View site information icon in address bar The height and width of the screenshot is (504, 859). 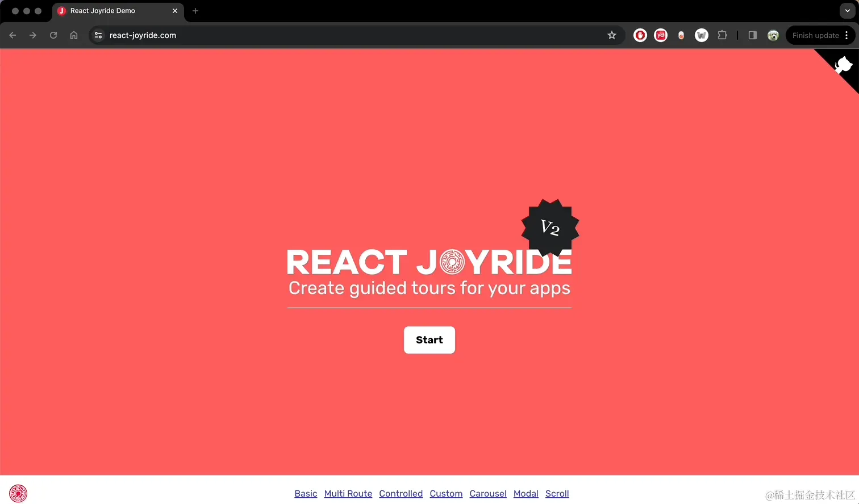click(98, 35)
